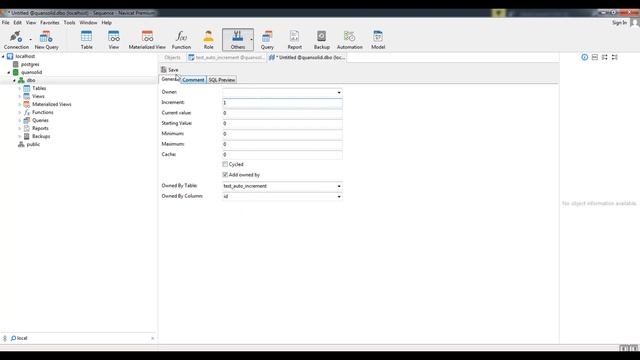Open the Favorites menu

[50, 23]
